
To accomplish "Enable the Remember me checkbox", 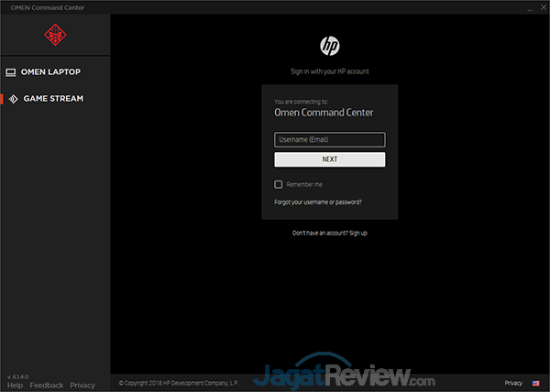I will [x=279, y=184].
